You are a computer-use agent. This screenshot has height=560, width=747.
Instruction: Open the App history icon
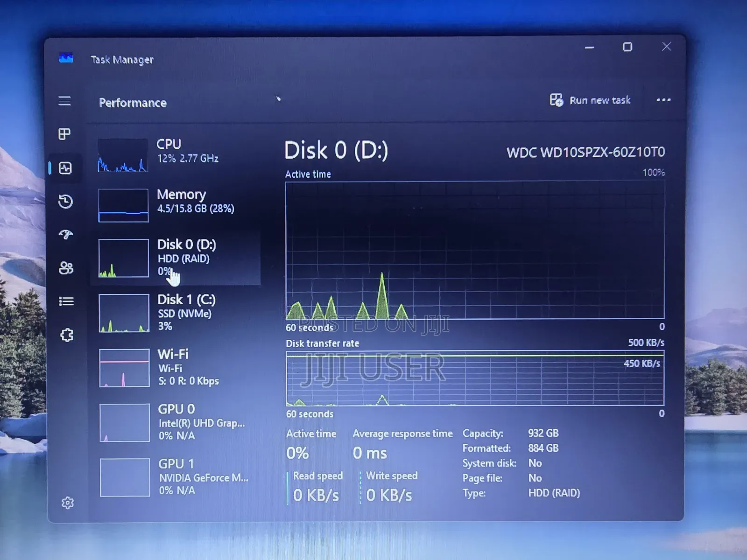[x=65, y=201]
